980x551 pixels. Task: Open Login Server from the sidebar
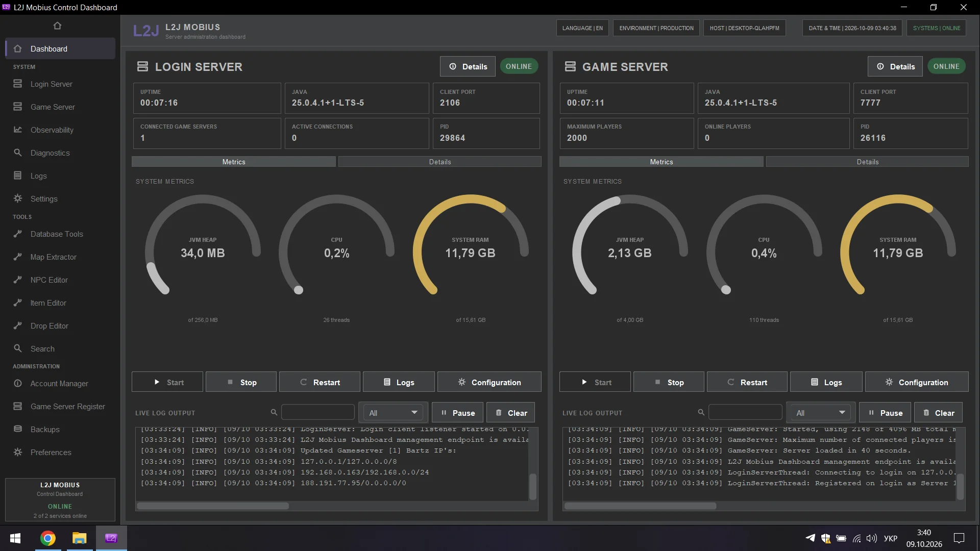[60, 84]
